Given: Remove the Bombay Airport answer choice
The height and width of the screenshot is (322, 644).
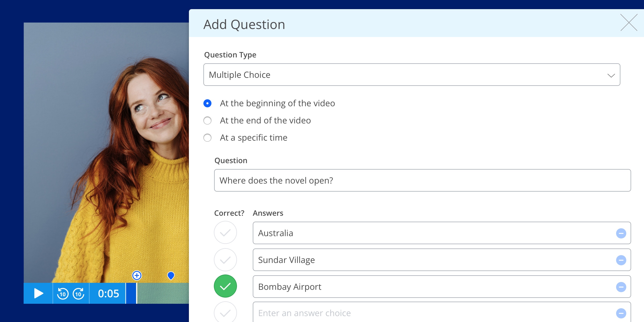Looking at the screenshot, I should (x=621, y=287).
